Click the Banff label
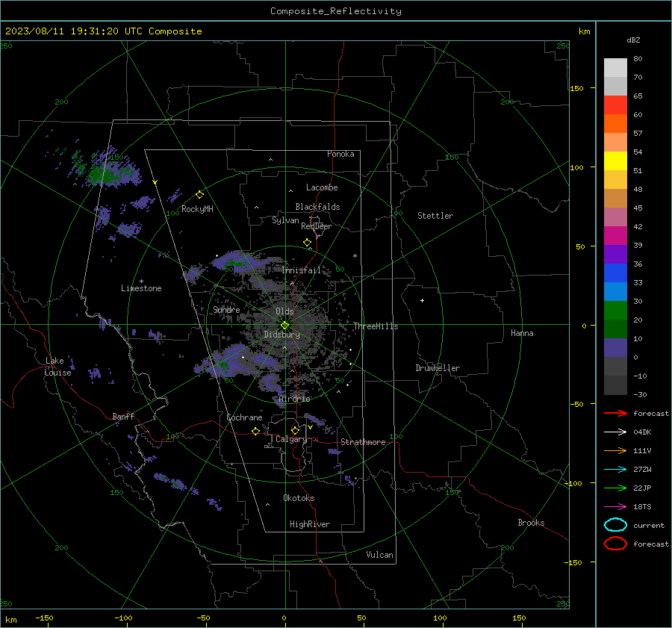Image resolution: width=672 pixels, height=628 pixels. click(x=123, y=416)
